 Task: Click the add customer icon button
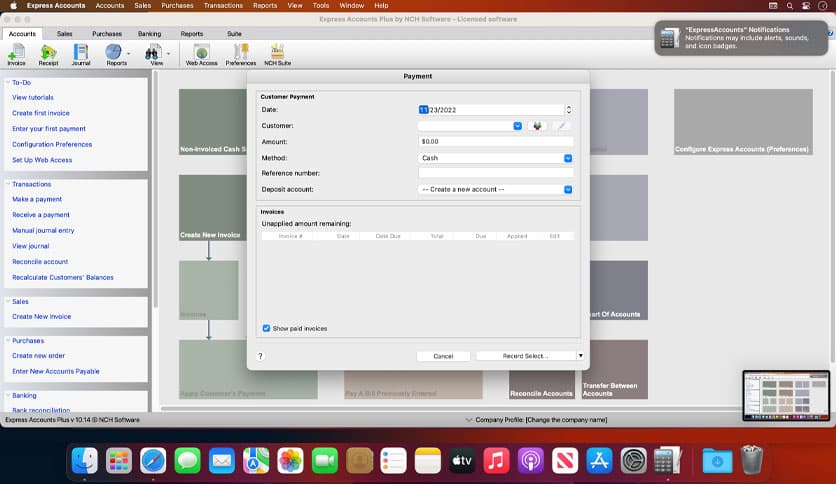[x=538, y=126]
